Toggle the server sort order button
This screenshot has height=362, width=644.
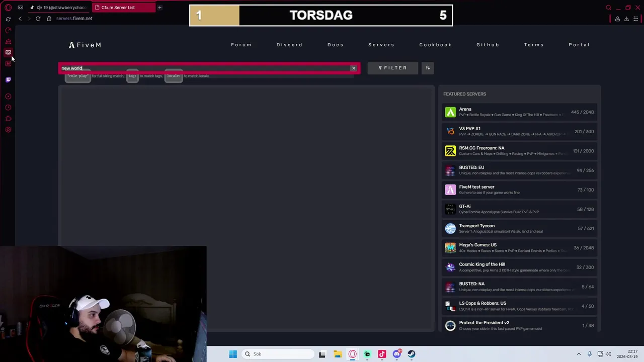click(428, 68)
